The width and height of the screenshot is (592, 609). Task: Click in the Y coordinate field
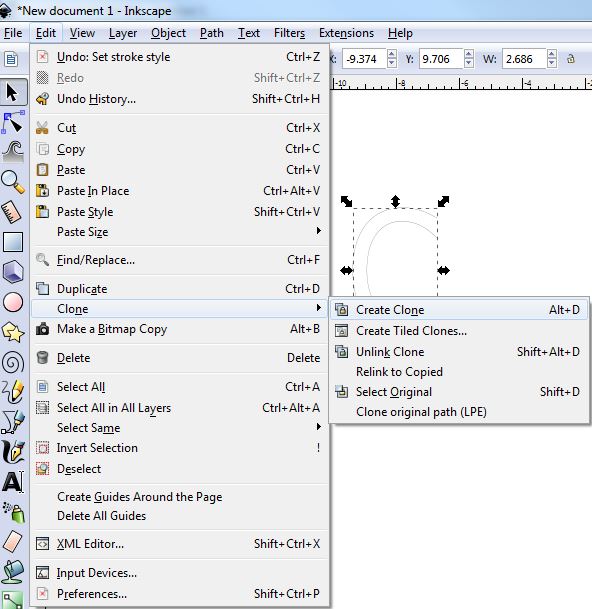[441, 59]
